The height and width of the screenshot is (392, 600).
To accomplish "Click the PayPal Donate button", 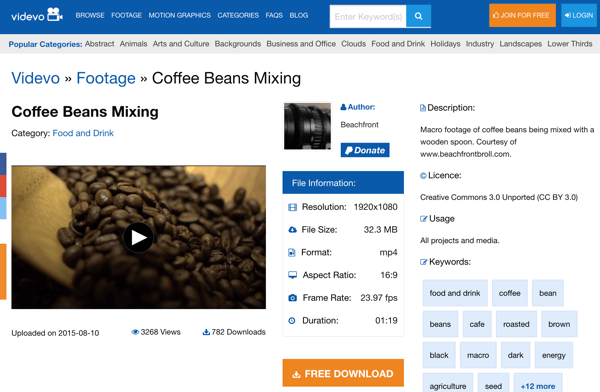I will (365, 150).
